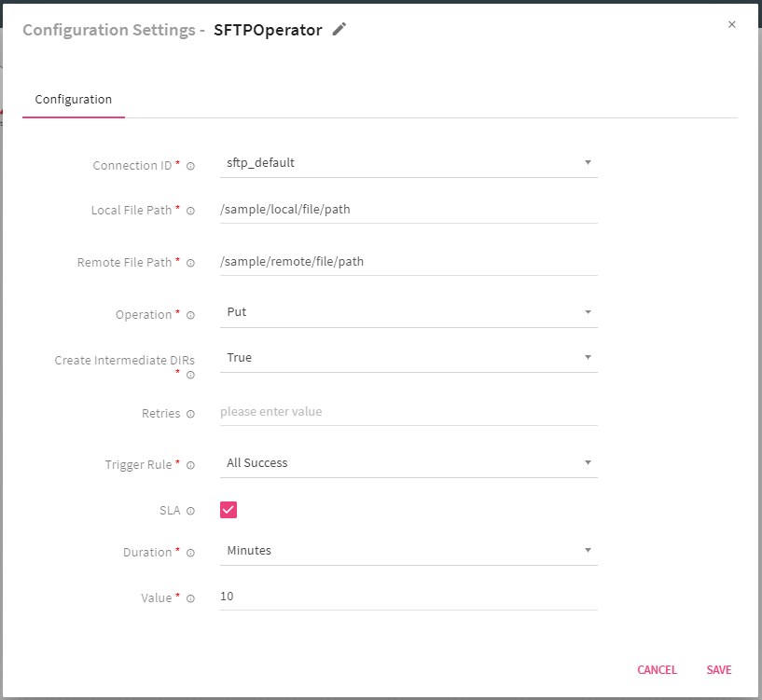
Task: Open the Trigger Rule dropdown
Action: 408,463
